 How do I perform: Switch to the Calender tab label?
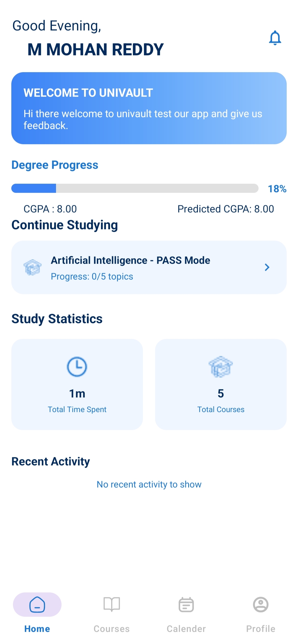coord(186,629)
